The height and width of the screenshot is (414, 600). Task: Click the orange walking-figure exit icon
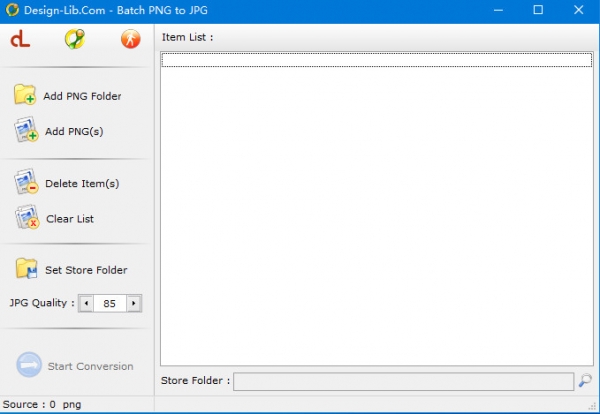pyautogui.click(x=130, y=39)
